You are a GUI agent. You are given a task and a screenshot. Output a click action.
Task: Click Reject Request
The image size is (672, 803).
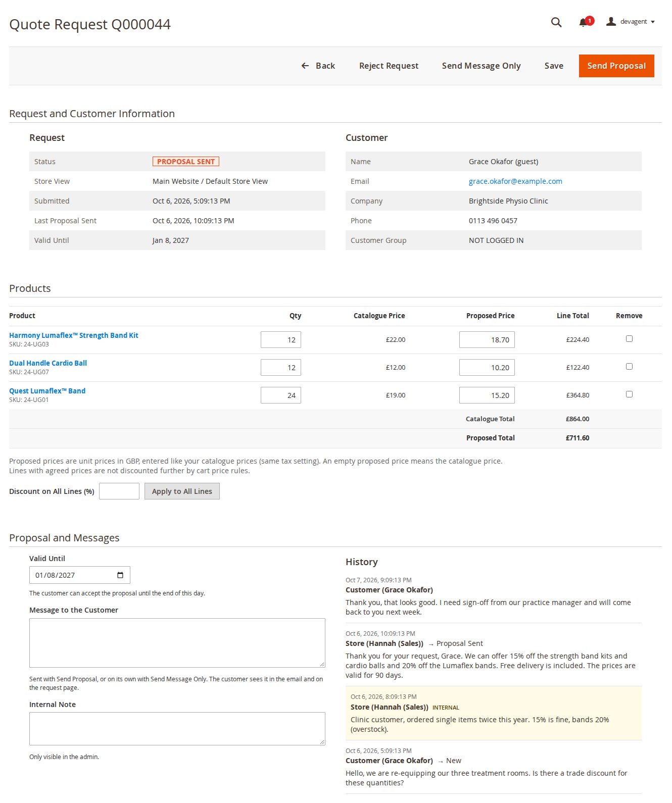point(389,66)
